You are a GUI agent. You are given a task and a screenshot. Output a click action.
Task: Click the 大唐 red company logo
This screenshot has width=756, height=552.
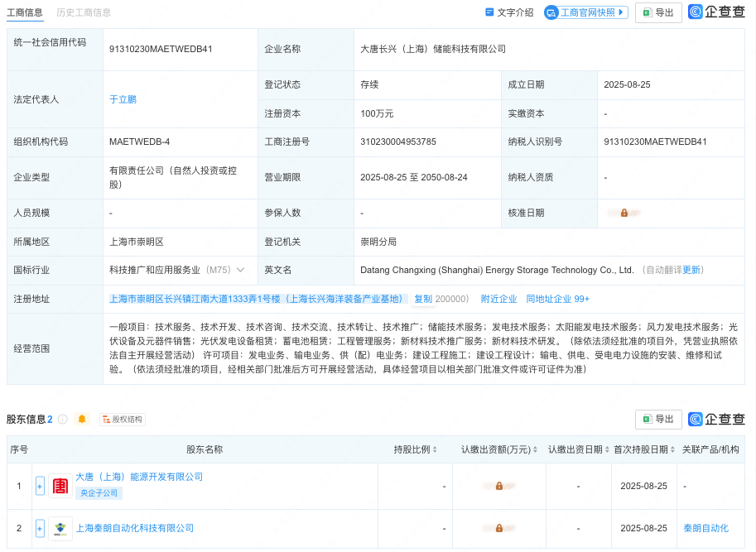click(x=60, y=486)
